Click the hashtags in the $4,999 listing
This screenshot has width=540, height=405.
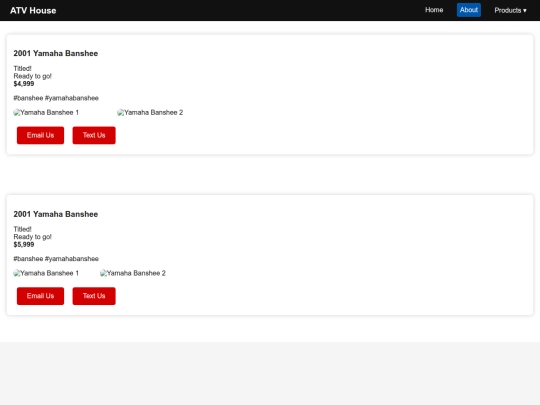point(56,98)
